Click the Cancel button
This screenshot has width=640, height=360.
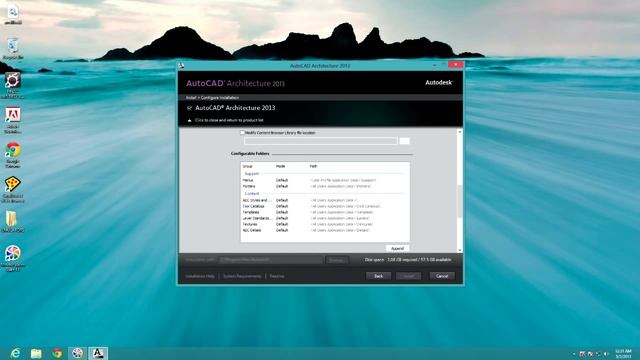point(442,276)
